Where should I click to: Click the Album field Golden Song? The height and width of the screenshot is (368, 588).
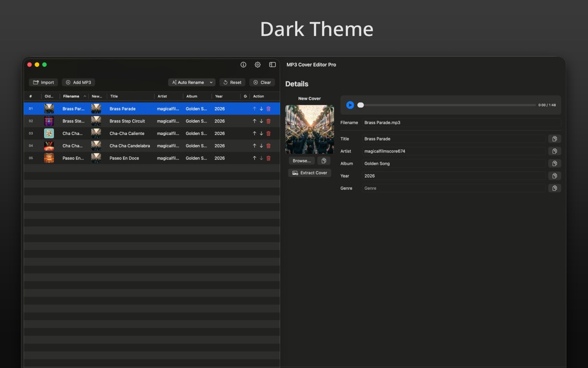click(454, 163)
